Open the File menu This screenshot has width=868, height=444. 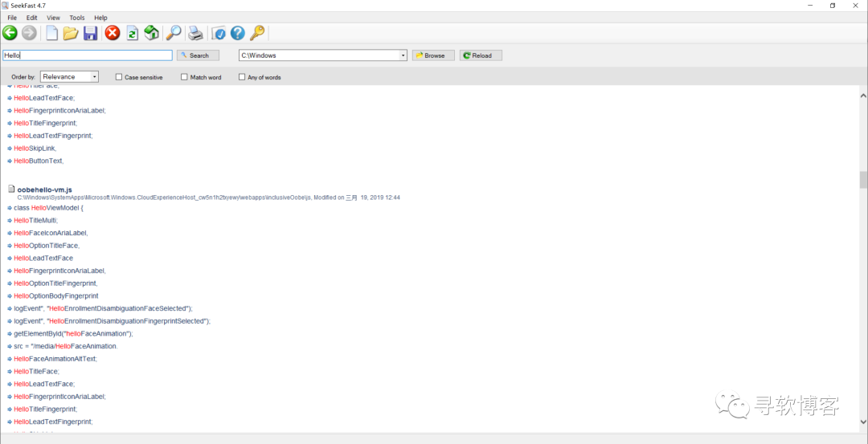[x=12, y=18]
